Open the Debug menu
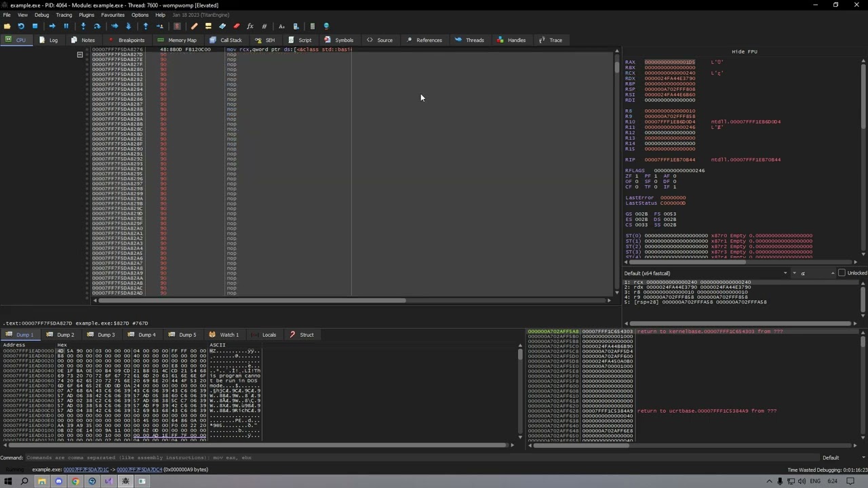868x488 pixels. 41,15
